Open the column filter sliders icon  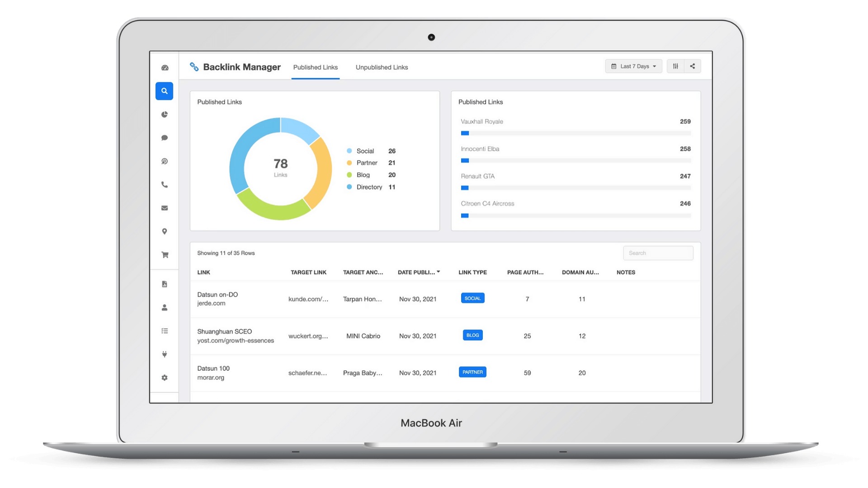click(x=675, y=66)
